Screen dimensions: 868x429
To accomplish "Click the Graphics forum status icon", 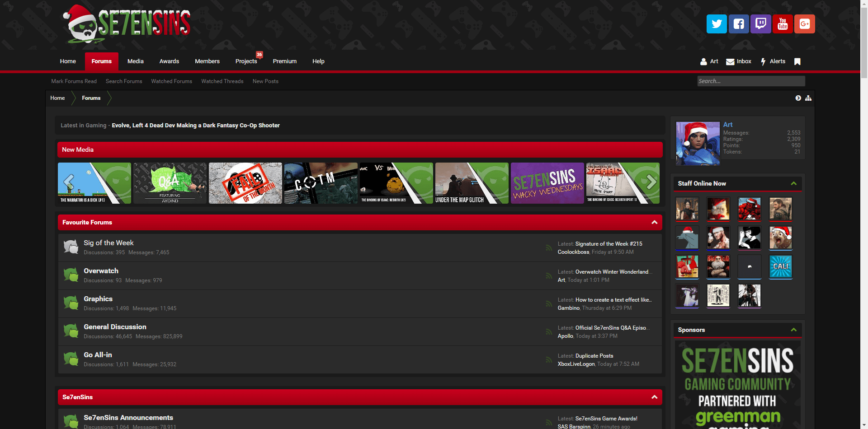I will click(x=71, y=303).
